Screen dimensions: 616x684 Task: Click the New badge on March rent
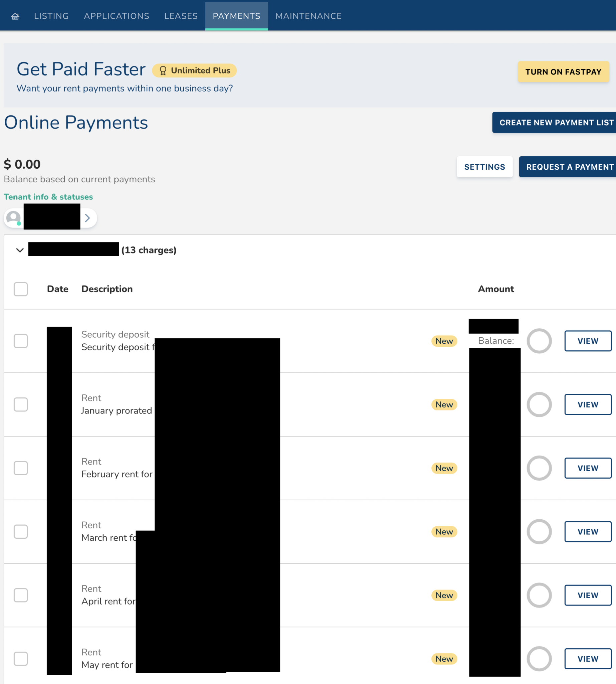coord(444,532)
